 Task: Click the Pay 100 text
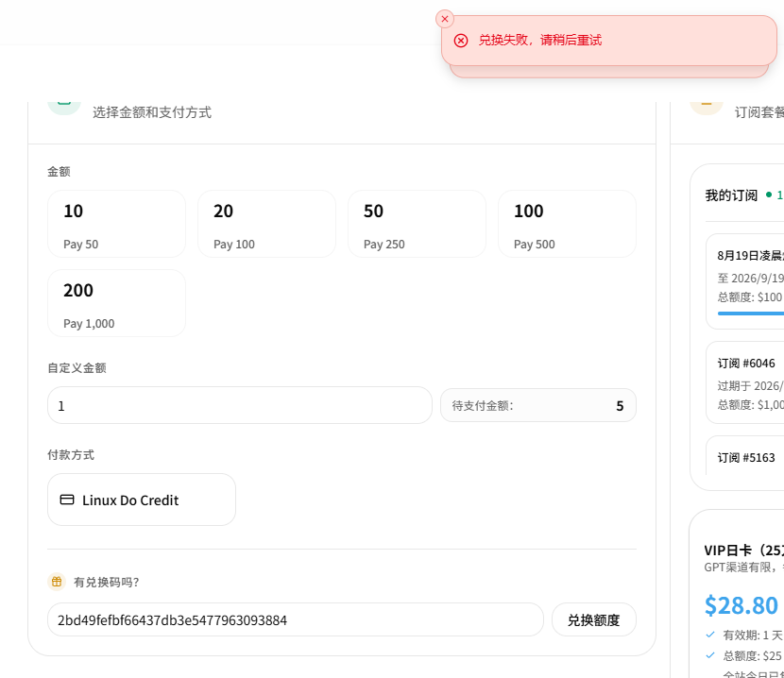(x=234, y=245)
